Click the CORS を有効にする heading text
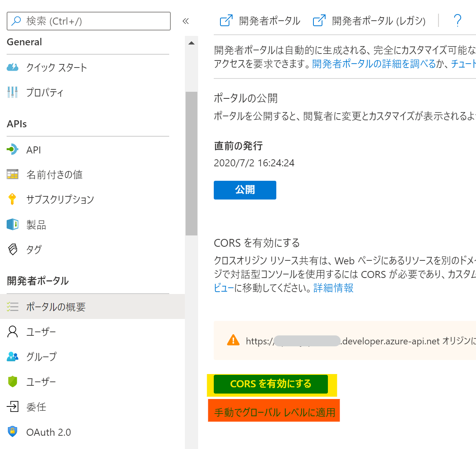The image size is (476, 449). 257,243
